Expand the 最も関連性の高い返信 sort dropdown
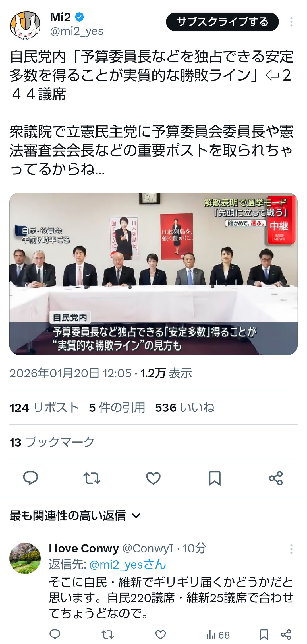Viewport: 307px width, 644px height. (75, 516)
